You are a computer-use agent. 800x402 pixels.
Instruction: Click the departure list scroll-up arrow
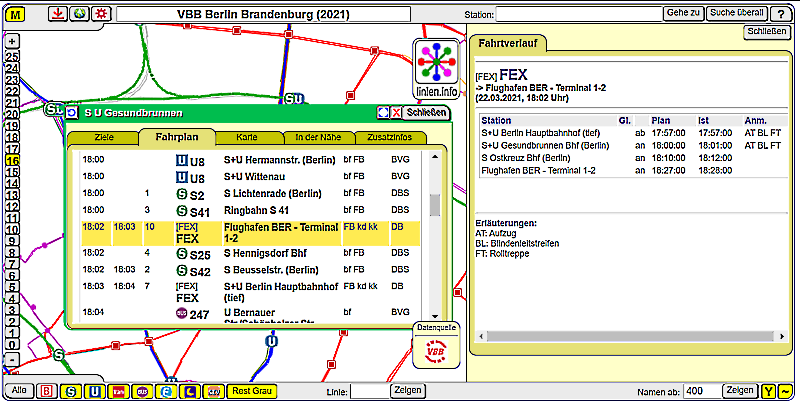435,157
